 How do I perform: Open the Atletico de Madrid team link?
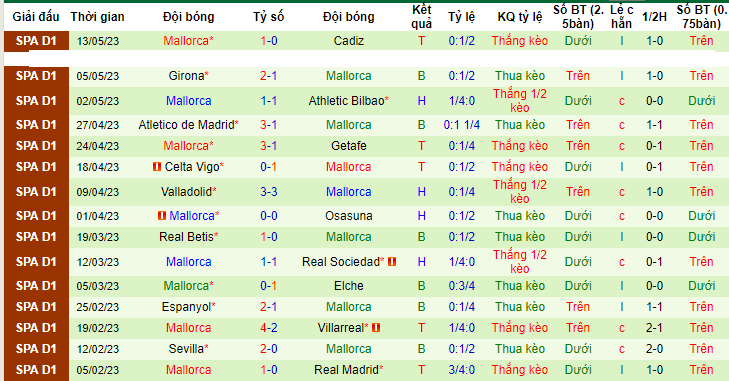(x=186, y=125)
